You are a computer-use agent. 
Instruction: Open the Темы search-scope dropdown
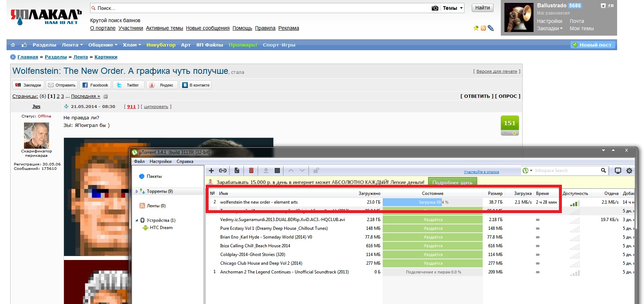453,8
